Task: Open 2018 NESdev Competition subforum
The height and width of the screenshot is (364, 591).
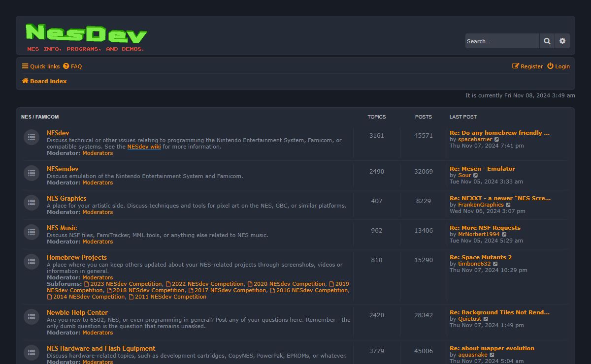Action: (x=145, y=290)
